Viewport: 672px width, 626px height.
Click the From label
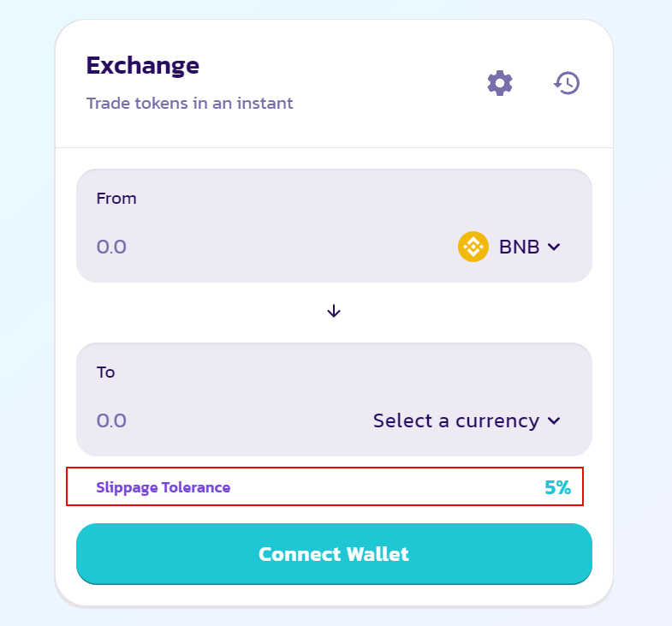coord(116,199)
